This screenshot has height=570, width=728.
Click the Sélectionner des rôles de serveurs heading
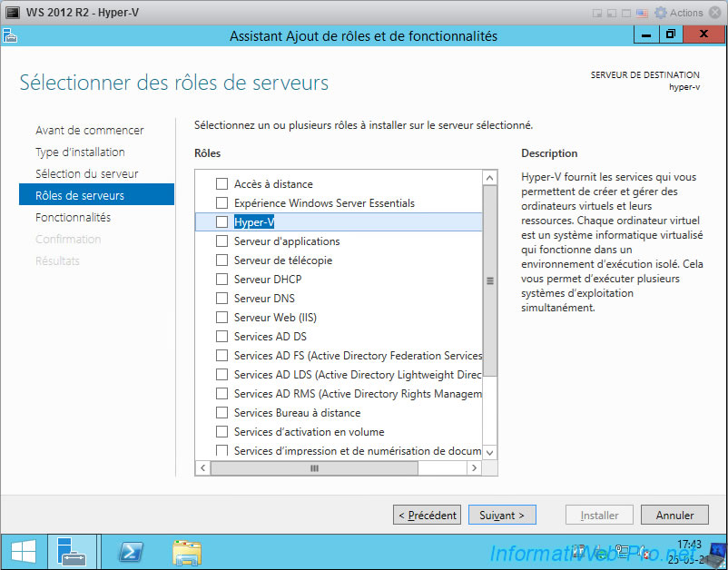tap(174, 83)
